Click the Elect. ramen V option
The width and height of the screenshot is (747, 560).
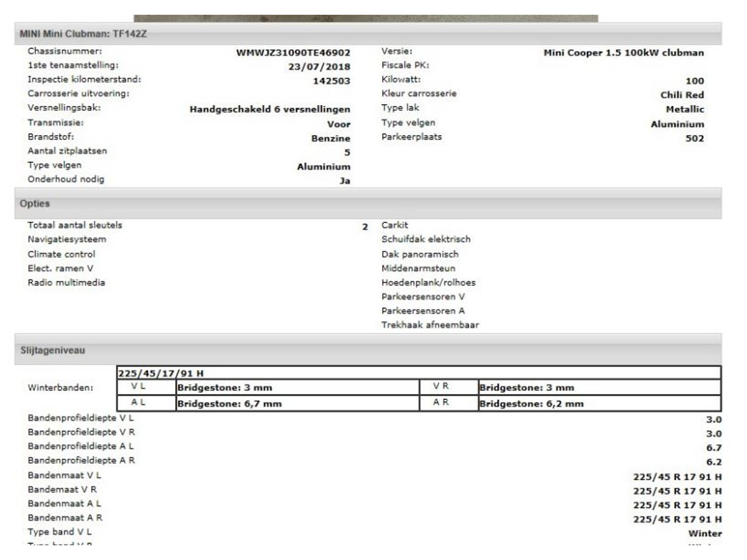coord(60,268)
